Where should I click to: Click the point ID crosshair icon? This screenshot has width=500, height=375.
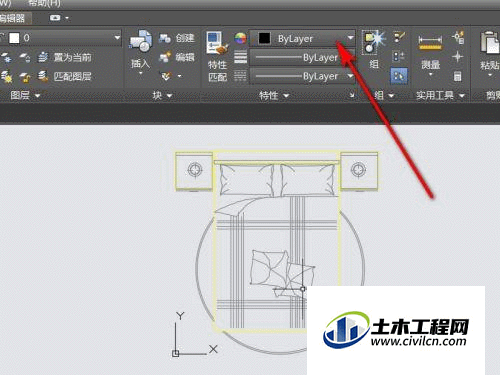[x=458, y=57]
